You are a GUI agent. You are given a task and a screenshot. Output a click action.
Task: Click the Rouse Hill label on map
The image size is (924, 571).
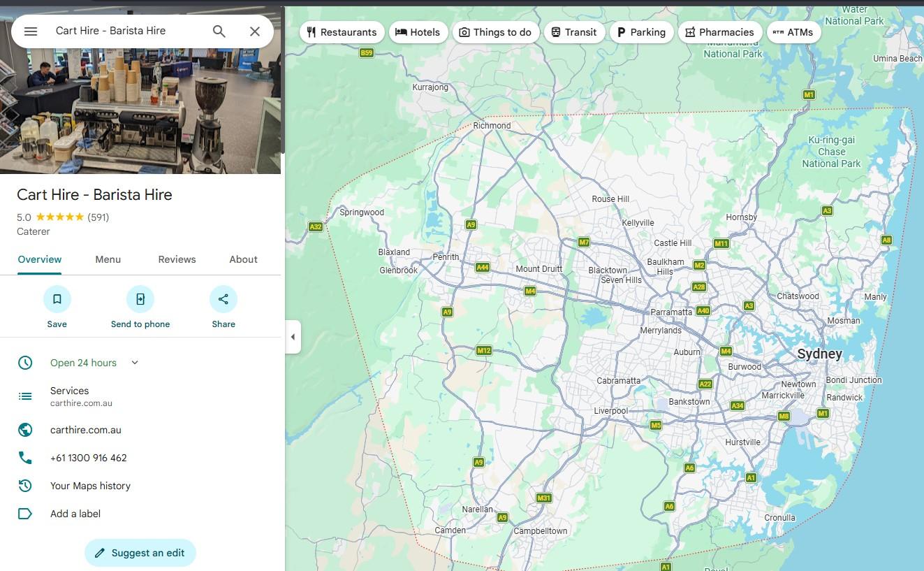coord(611,199)
